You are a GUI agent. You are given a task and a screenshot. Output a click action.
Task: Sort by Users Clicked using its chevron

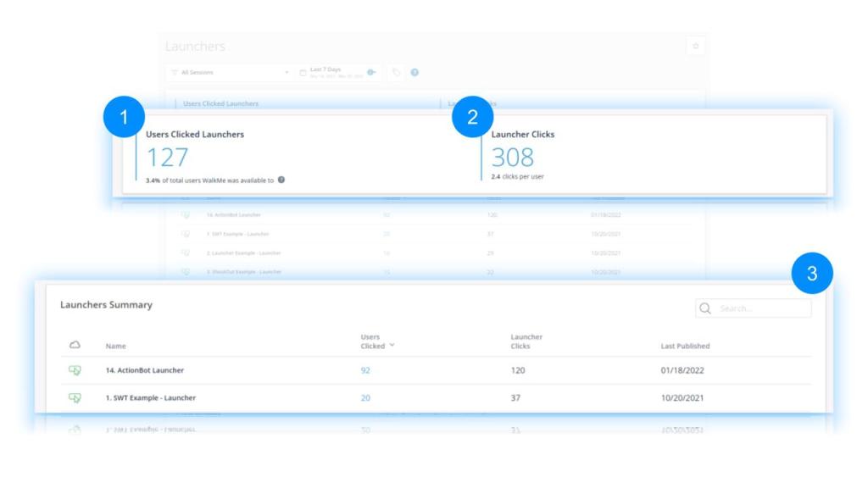point(392,346)
